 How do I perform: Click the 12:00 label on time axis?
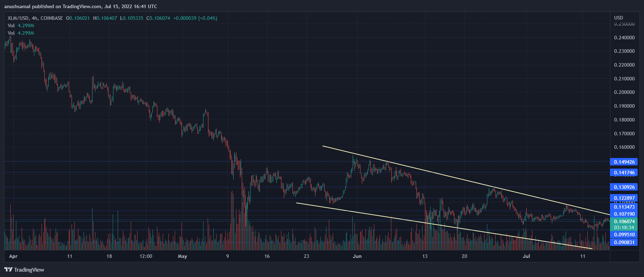click(x=146, y=256)
